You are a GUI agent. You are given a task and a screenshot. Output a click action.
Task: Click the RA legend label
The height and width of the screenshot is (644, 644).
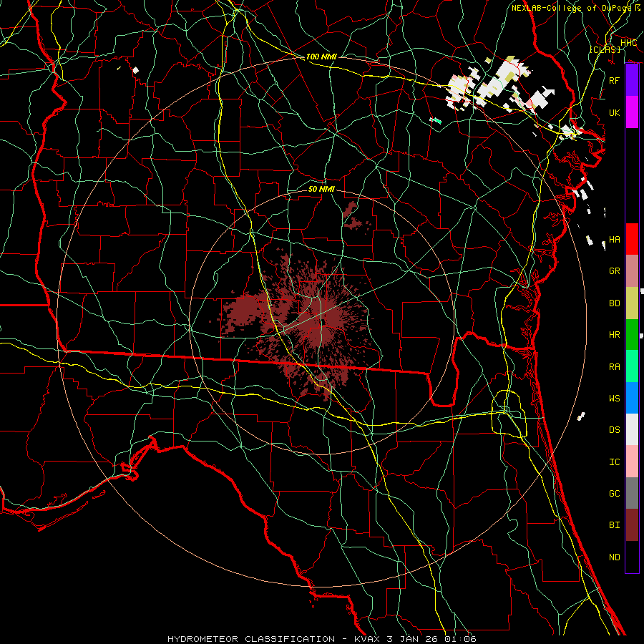point(614,366)
